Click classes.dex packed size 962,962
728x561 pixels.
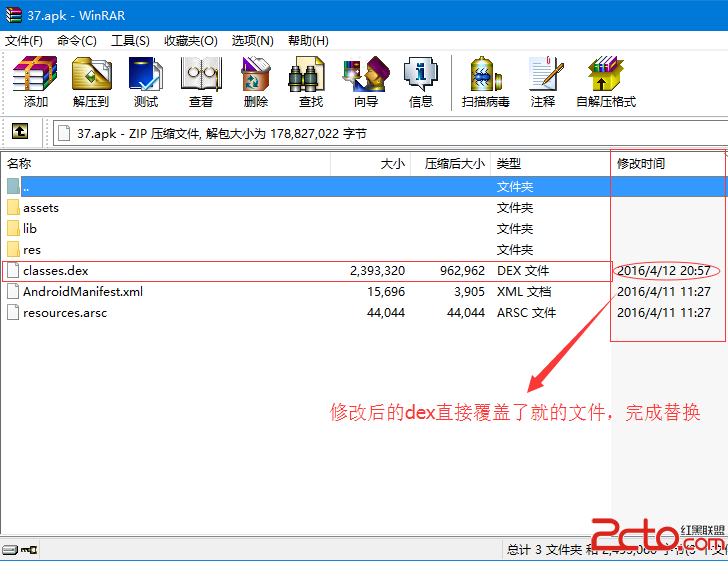(x=462, y=270)
